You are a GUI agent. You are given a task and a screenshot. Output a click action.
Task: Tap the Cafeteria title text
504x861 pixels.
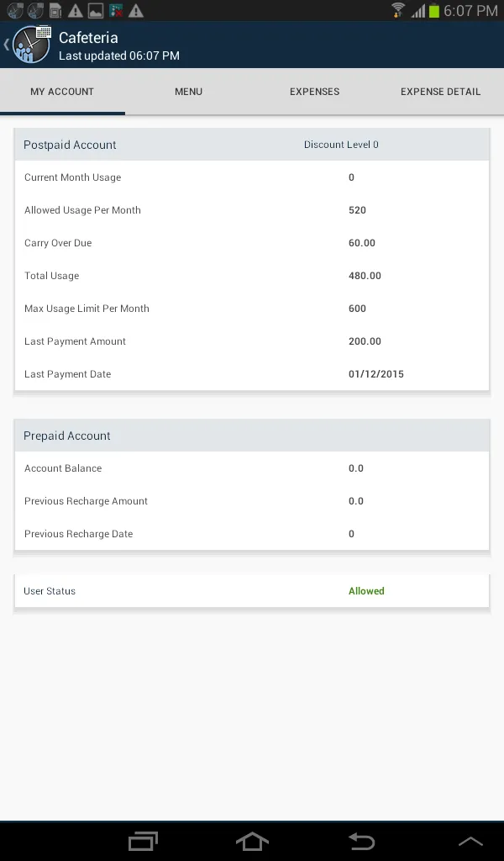coord(88,38)
